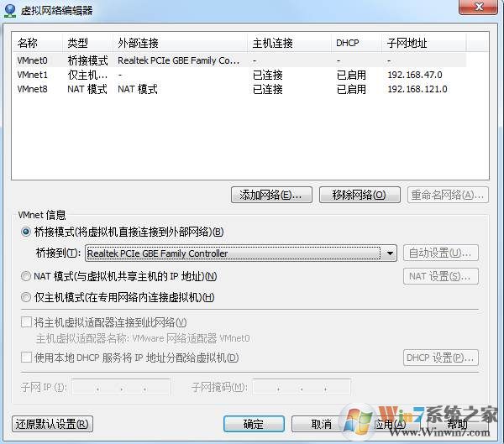The height and width of the screenshot is (444, 504).
Task: Click Realtek PCIe GBE Family Controller combo text
Action: point(158,253)
